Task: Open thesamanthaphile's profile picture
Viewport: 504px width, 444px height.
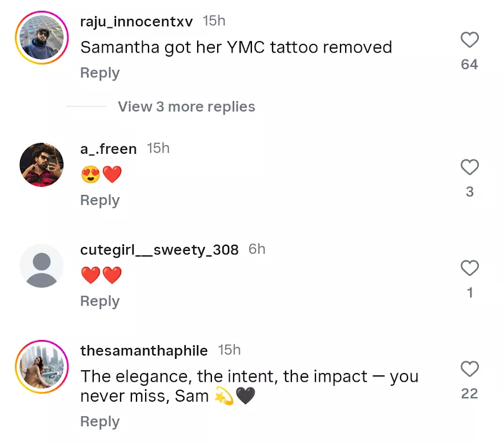Action: [x=42, y=367]
